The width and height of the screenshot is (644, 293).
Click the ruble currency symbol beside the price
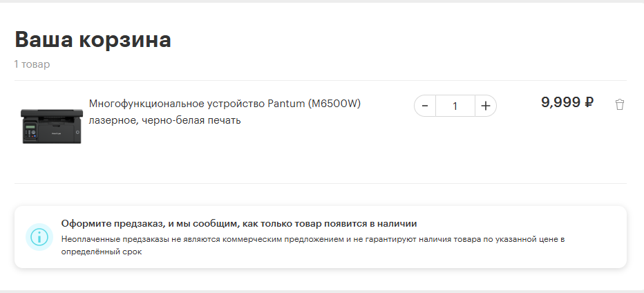tap(589, 102)
